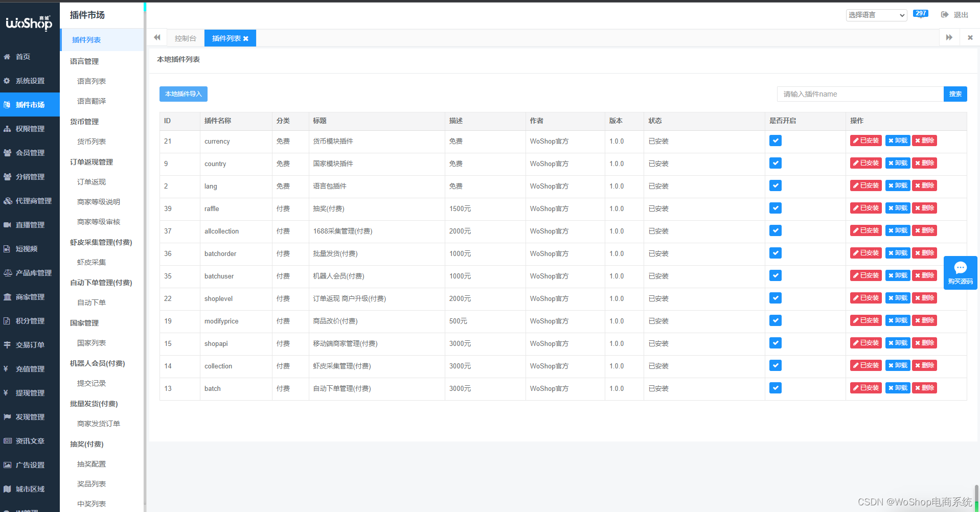Toggle the enabled checkbox for batchorder plugin
980x512 pixels.
coord(776,253)
